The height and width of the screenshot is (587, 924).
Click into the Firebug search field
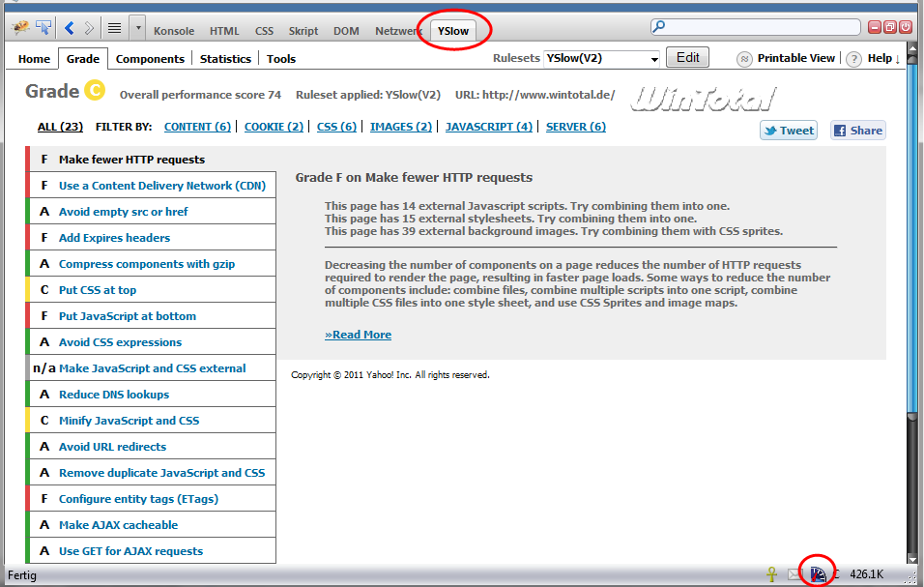point(756,26)
